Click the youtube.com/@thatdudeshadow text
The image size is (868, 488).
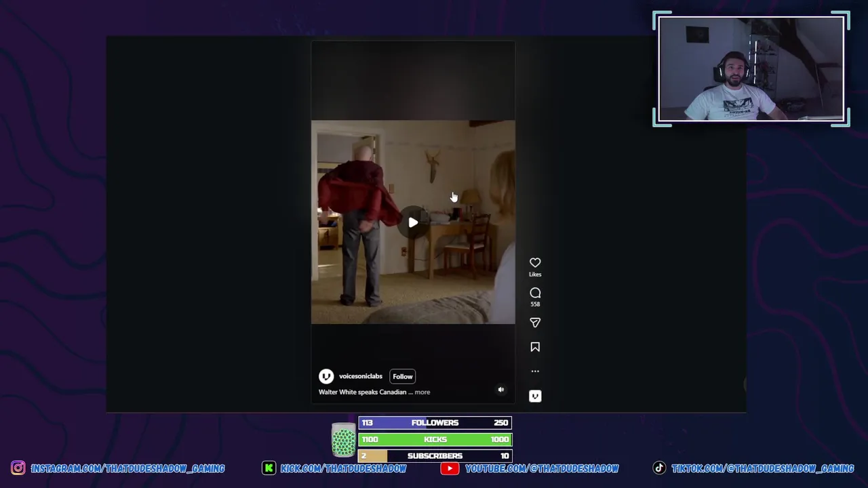pyautogui.click(x=542, y=468)
